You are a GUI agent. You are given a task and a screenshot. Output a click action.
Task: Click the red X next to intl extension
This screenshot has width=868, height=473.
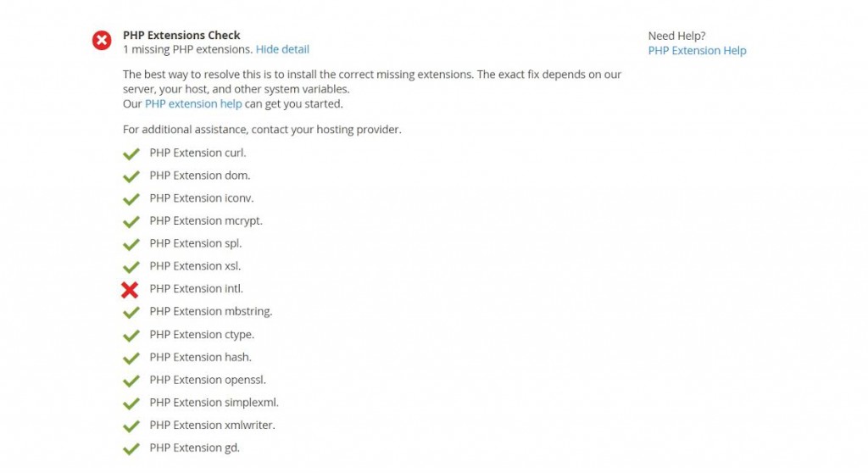130,290
